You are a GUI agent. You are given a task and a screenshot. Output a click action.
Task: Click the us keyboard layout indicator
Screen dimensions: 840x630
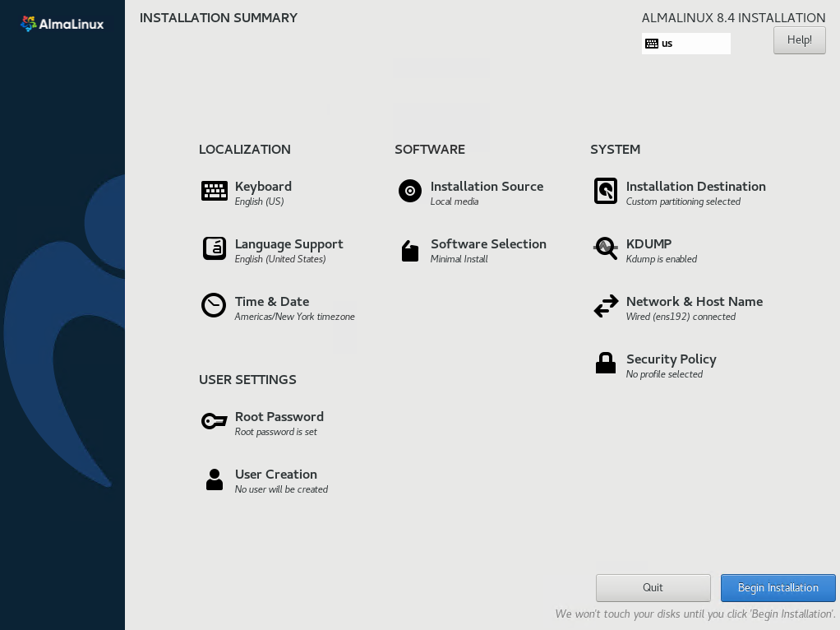685,44
